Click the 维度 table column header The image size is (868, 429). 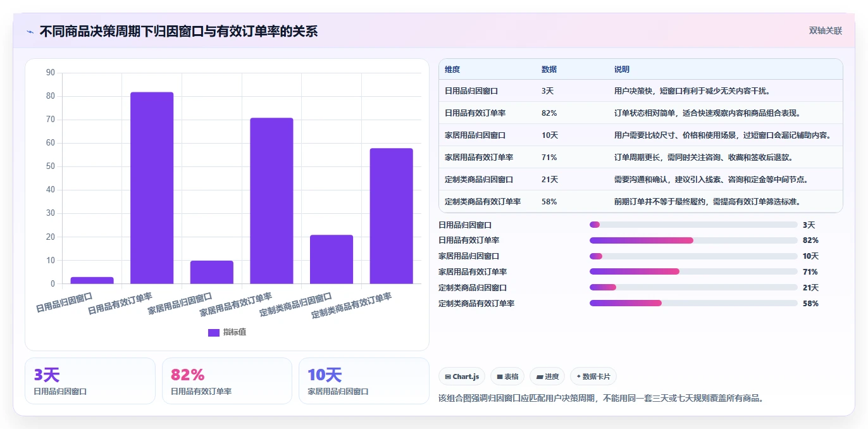point(452,70)
